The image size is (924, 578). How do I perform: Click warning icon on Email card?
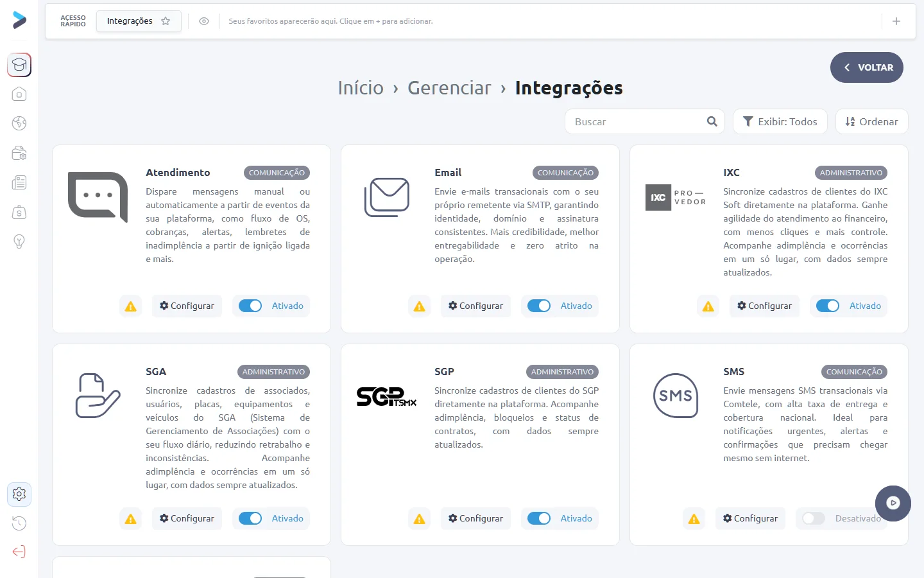(420, 306)
